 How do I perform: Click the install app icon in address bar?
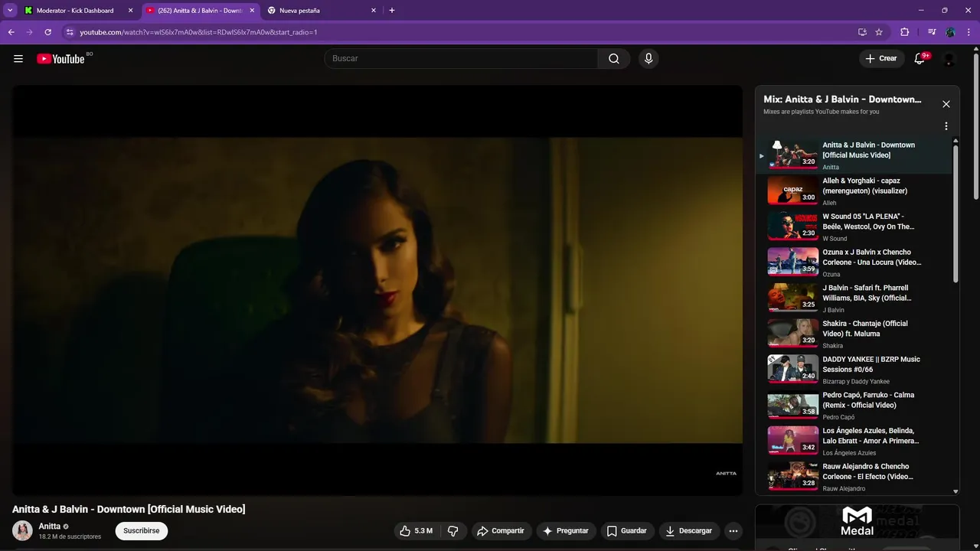(862, 32)
